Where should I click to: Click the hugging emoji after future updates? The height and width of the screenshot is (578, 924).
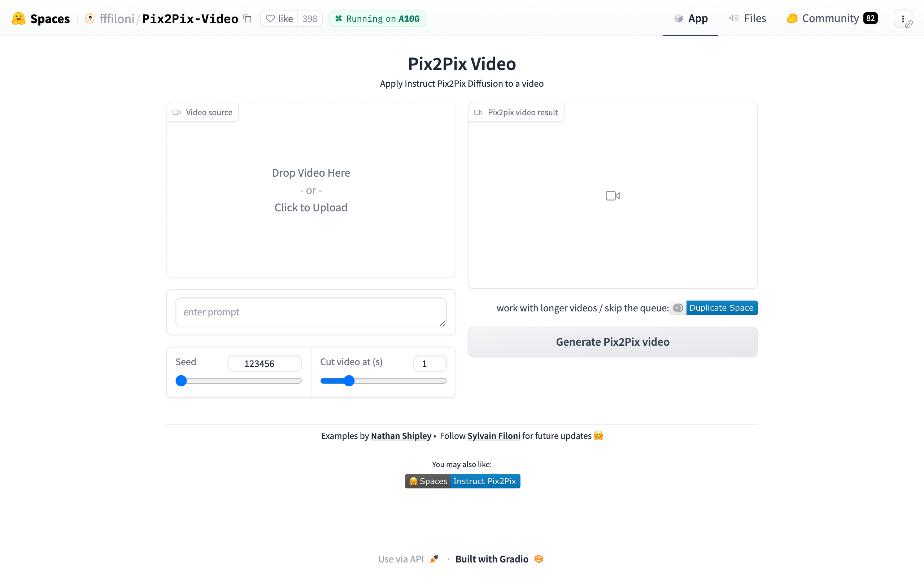pyautogui.click(x=598, y=436)
